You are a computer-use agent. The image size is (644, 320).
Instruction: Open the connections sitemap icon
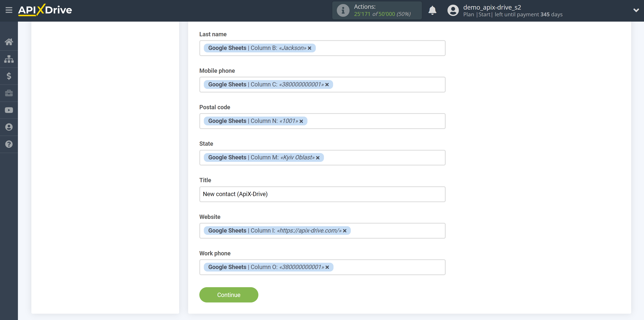(9, 59)
